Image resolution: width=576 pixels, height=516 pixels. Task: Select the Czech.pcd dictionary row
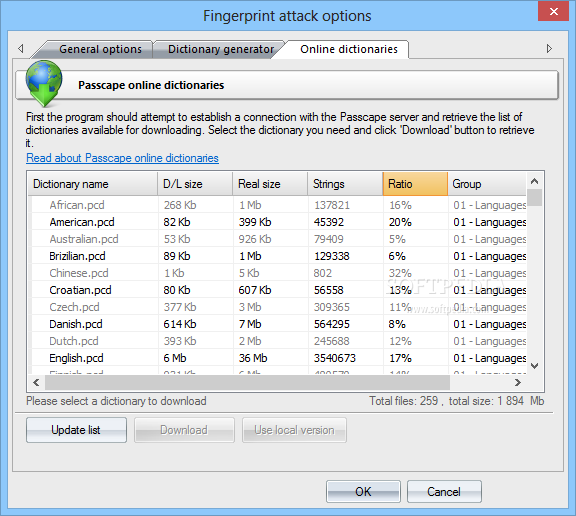[x=277, y=307]
